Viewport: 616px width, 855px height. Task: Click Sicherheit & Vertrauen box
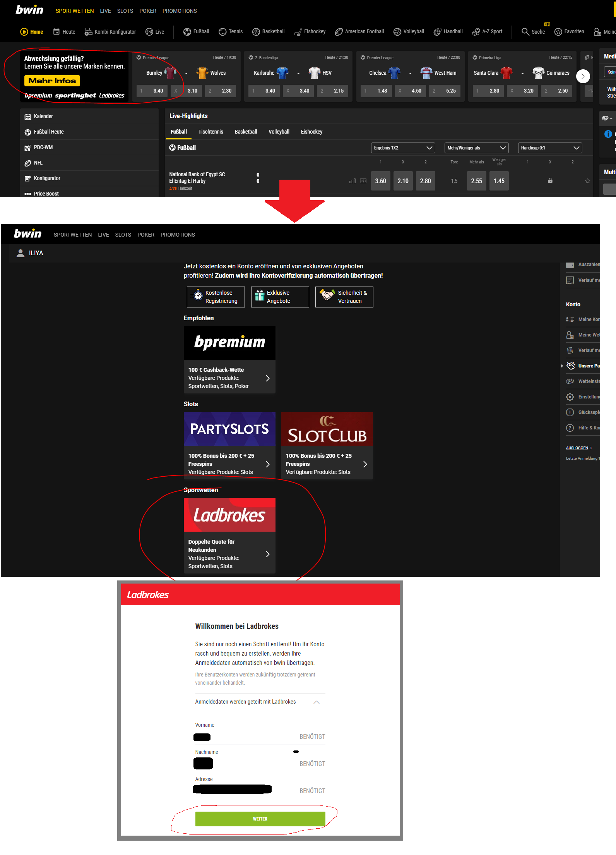click(x=344, y=297)
